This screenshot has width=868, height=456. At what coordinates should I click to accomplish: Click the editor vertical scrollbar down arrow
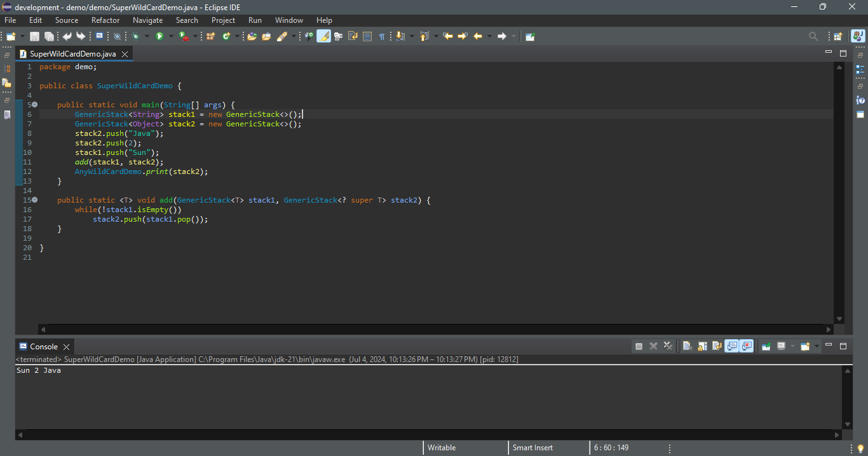click(x=839, y=319)
